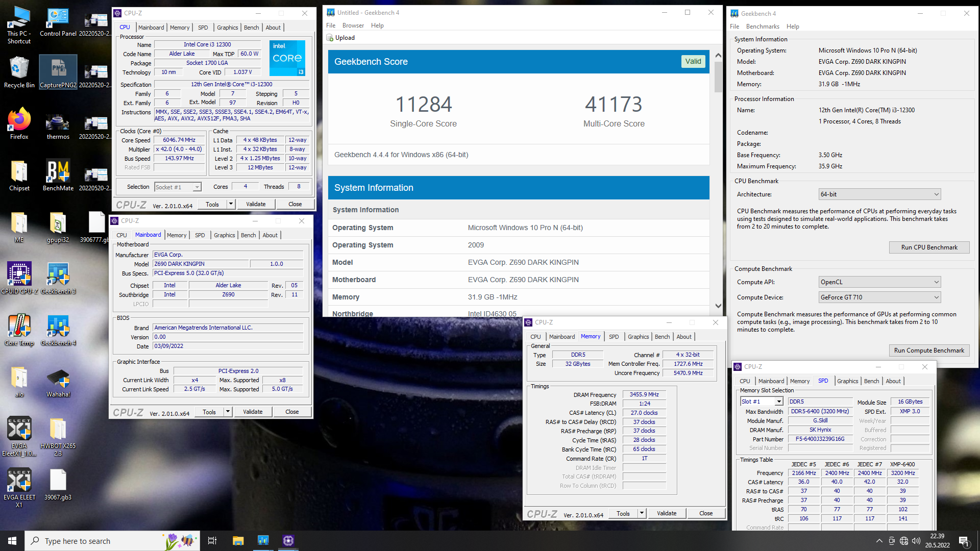Open EVGA EleetX1_1.0 desktop icon
The width and height of the screenshot is (980, 551).
pyautogui.click(x=19, y=437)
